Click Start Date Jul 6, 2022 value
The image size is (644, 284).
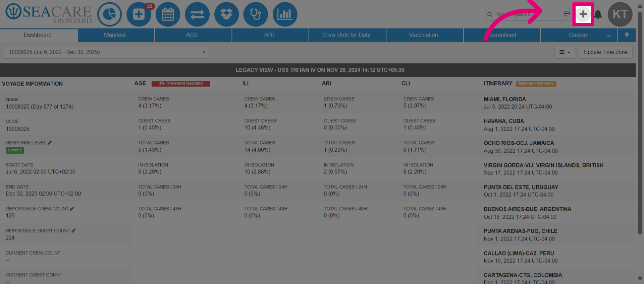[x=41, y=172]
